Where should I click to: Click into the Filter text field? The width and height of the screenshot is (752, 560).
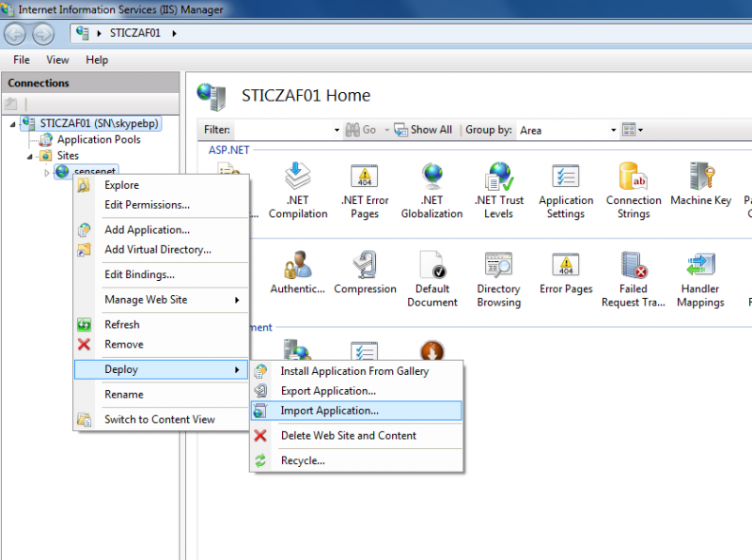(283, 130)
